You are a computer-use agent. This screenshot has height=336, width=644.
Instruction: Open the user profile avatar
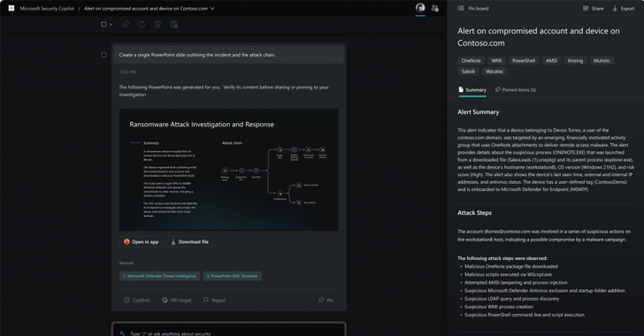(420, 8)
